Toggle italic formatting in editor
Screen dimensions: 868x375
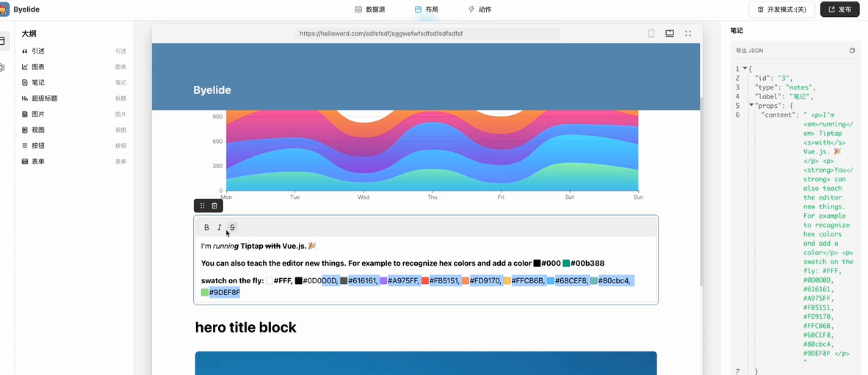pos(220,227)
